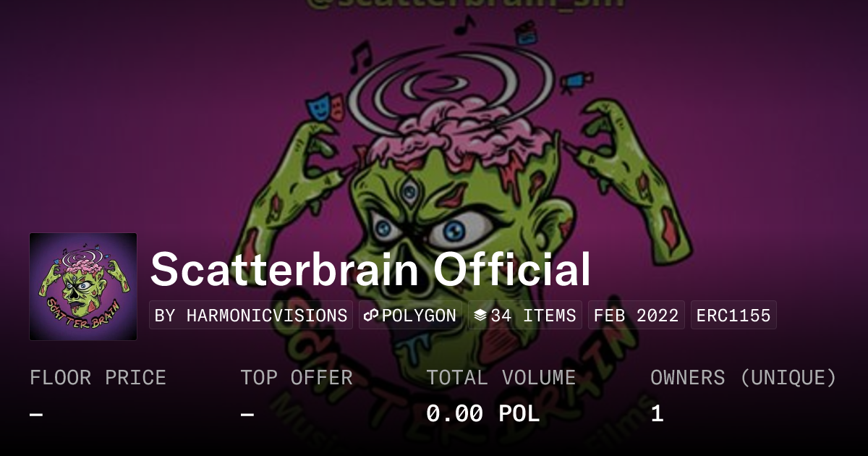This screenshot has height=456, width=868.
Task: Click the OWNERS (UNIQUE) stat label
Action: click(744, 378)
